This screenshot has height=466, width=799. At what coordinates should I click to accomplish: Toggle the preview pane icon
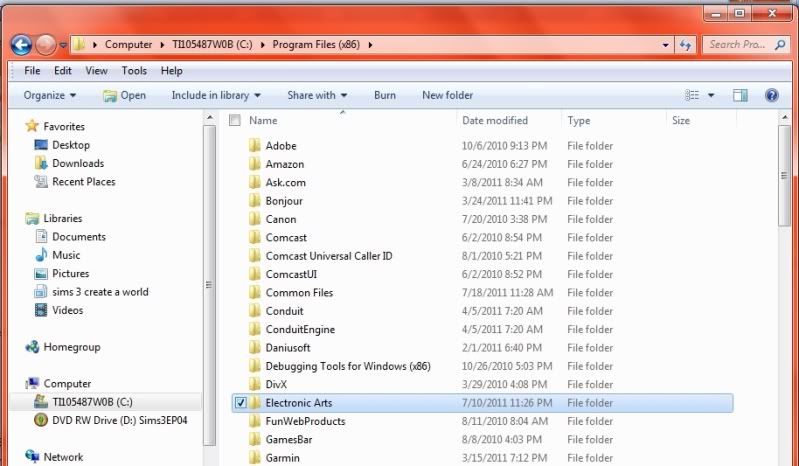click(740, 95)
